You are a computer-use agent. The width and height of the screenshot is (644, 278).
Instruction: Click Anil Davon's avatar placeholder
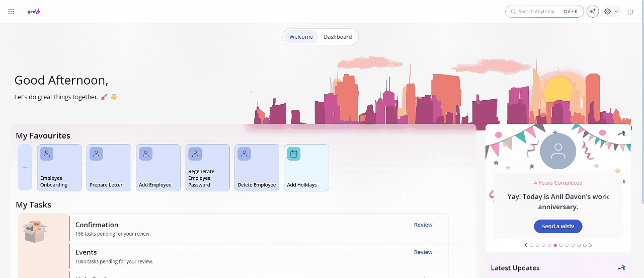[x=558, y=151]
